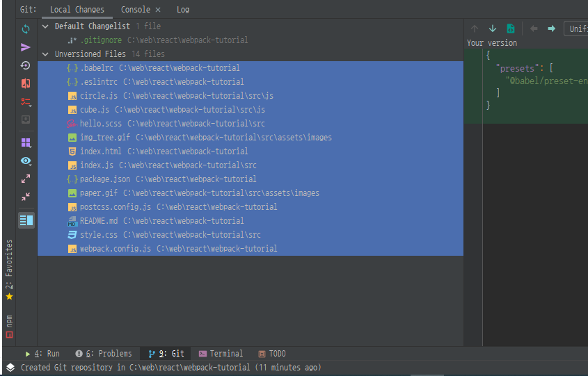Collapse the Unversioned Files node
This screenshot has height=376, width=588.
click(x=45, y=54)
